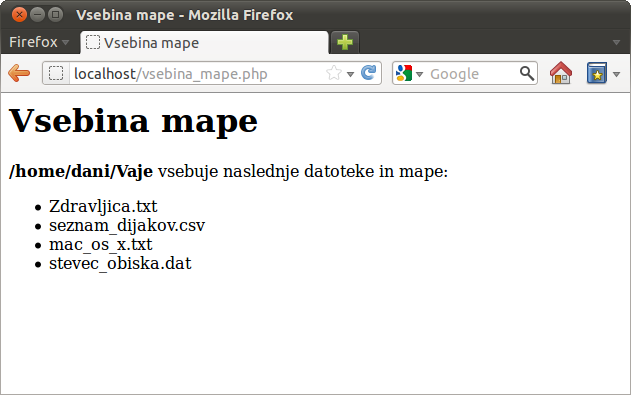Viewport: 631px width, 395px height.
Task: Go back with the orange arrow
Action: coord(19,74)
